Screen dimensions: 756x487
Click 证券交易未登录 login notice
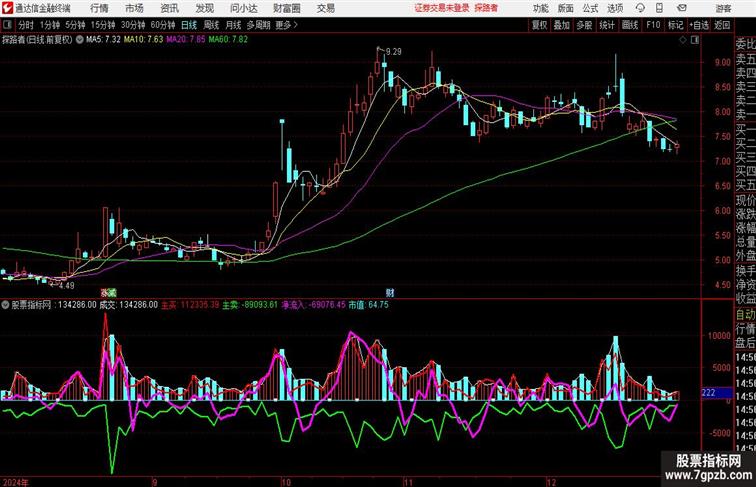coord(442,8)
